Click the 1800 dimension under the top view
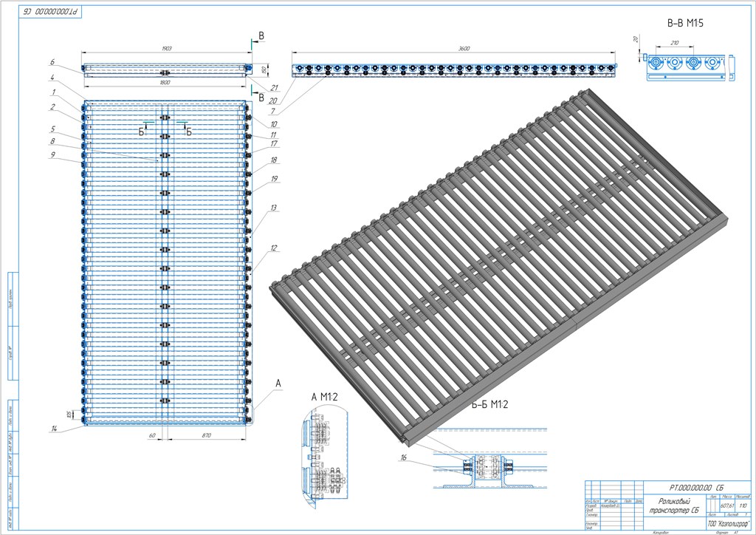 click(x=165, y=83)
